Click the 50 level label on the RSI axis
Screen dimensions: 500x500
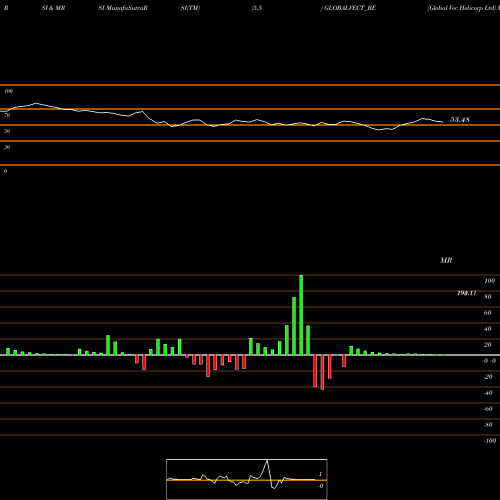pos(7,131)
